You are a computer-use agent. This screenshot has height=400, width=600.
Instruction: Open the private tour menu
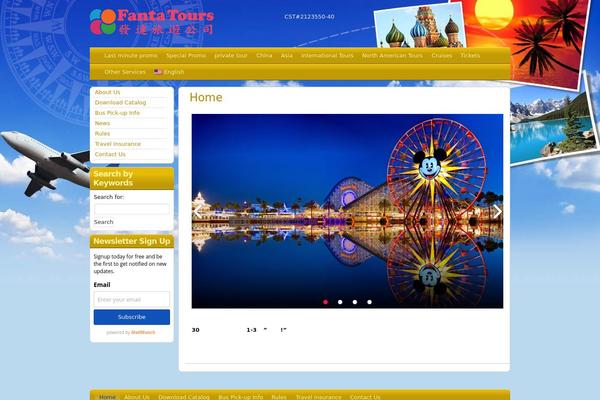click(231, 56)
